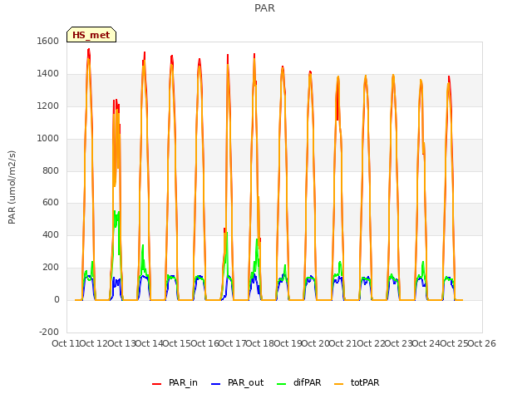532x399 pixels.
Task: Toggle the totPAR legend label
Action: click(365, 382)
